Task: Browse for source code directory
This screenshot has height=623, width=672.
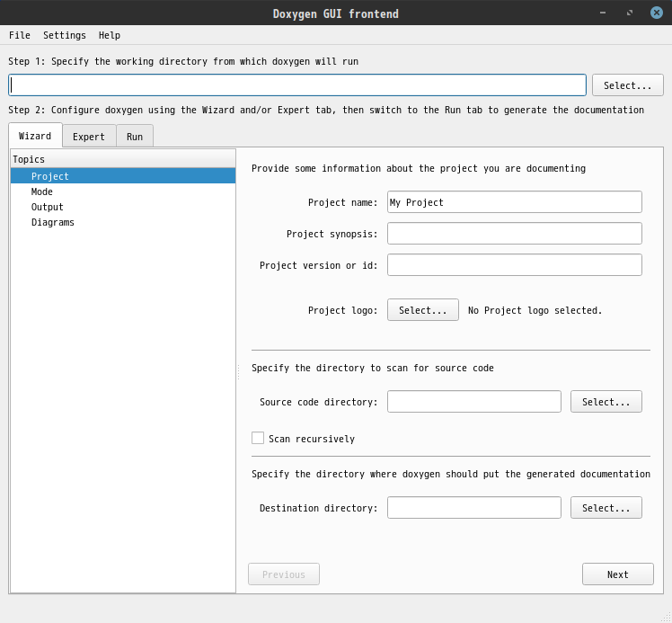Action: click(x=606, y=401)
